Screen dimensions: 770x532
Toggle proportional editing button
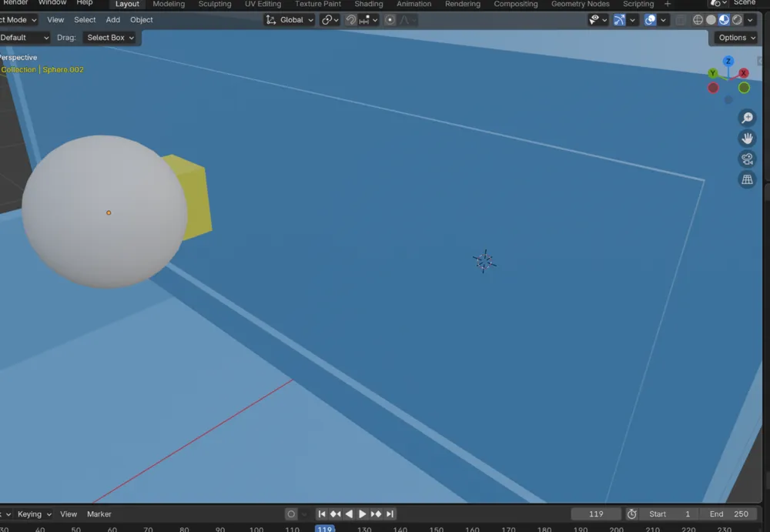(x=390, y=20)
